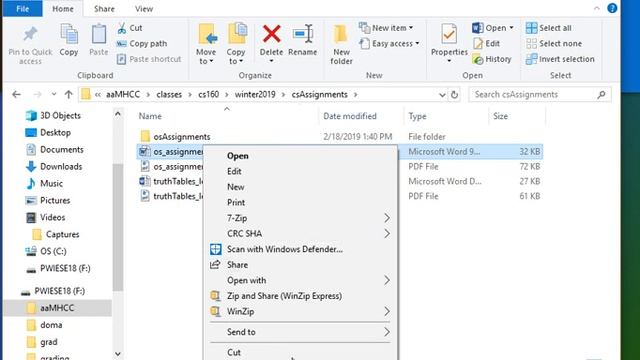640x360 pixels.
Task: Open Move to dropdown
Action: (206, 57)
